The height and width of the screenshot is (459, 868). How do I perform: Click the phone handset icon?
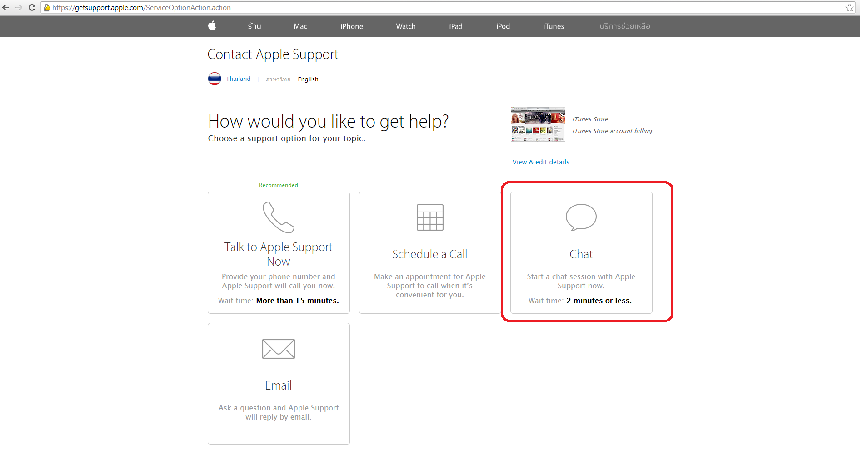(x=279, y=217)
